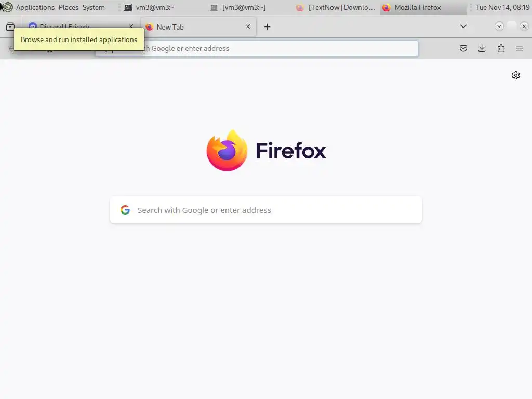This screenshot has height=399, width=532.
Task: Click the Save to Pocket icon
Action: point(463,48)
